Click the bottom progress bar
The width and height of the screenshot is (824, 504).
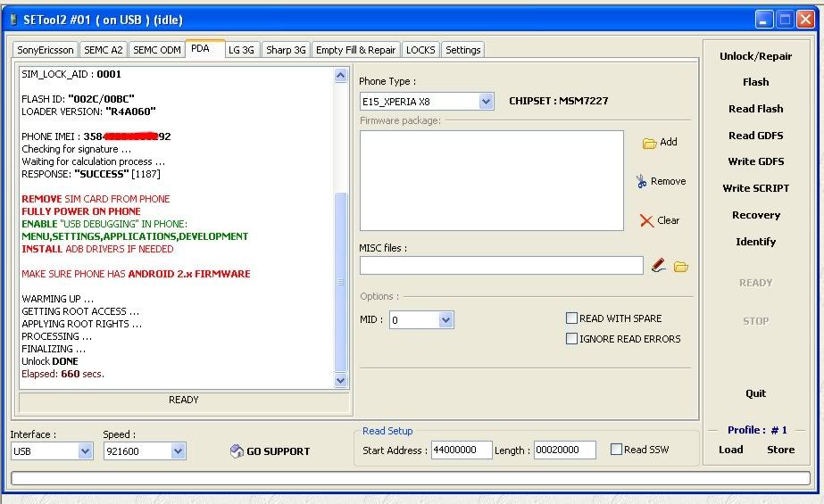click(x=411, y=478)
